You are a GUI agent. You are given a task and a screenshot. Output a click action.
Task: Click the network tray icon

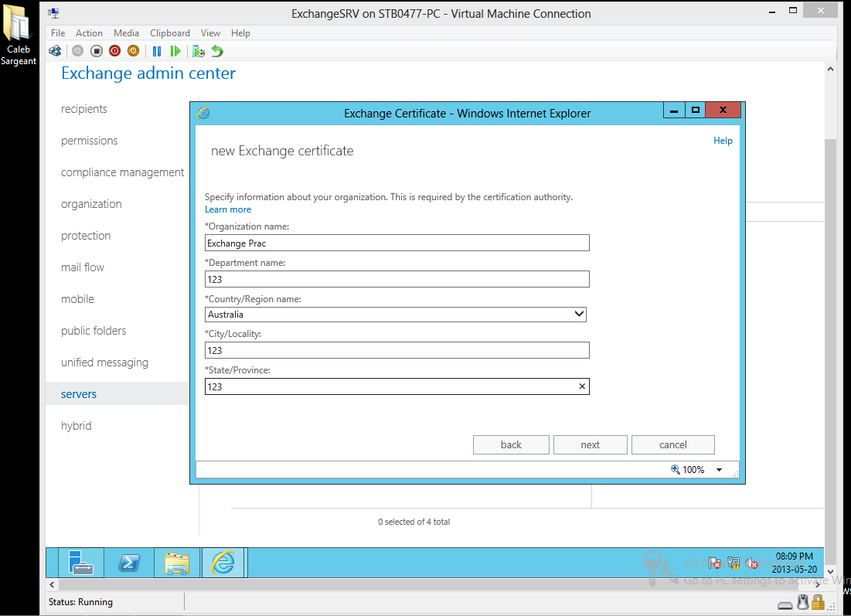[x=734, y=563]
